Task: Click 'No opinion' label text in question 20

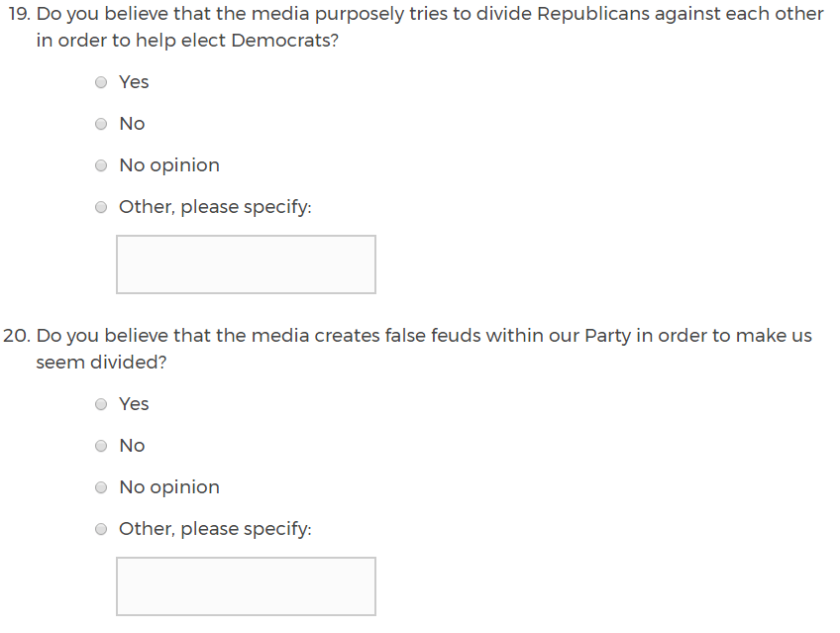Action: point(169,487)
